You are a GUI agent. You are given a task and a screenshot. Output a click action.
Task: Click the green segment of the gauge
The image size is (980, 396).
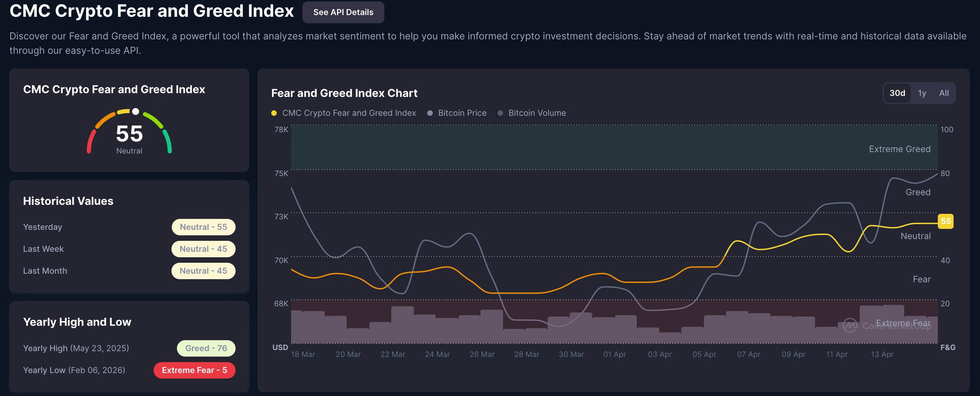(168, 141)
